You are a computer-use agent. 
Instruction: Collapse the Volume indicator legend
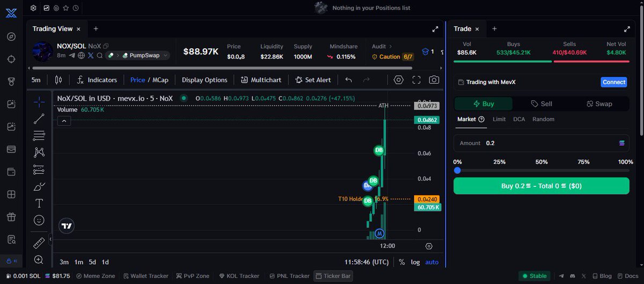tap(63, 121)
